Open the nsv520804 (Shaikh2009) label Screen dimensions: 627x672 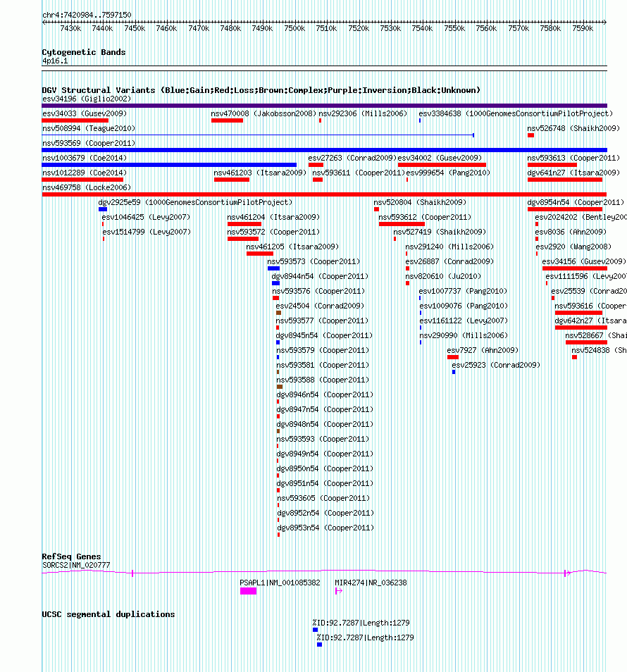coord(420,202)
